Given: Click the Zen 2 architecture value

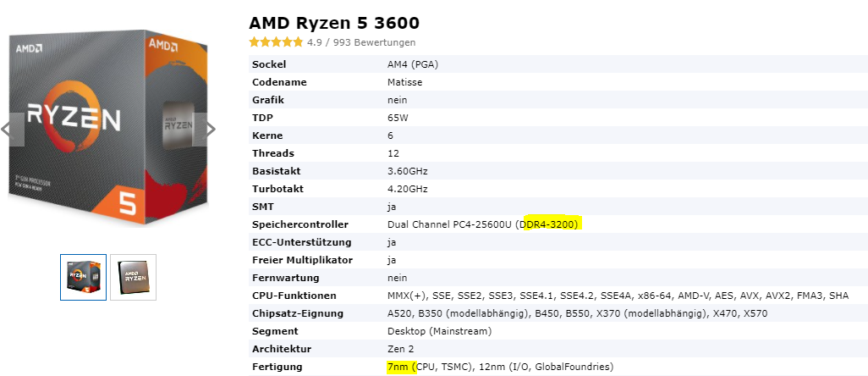Looking at the screenshot, I should (x=401, y=349).
